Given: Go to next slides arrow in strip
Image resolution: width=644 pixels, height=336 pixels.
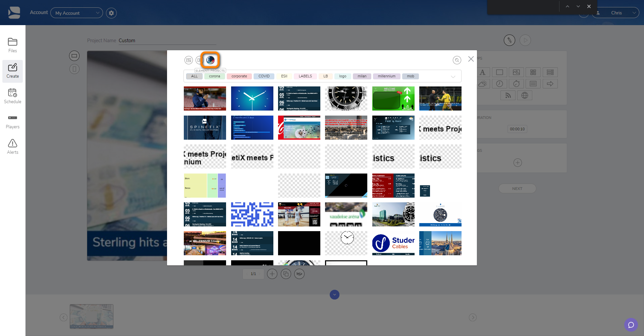Looking at the screenshot, I should (x=473, y=318).
